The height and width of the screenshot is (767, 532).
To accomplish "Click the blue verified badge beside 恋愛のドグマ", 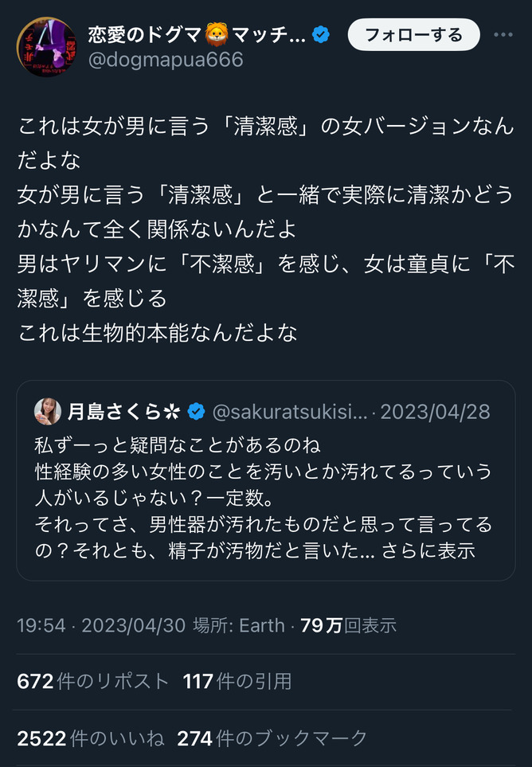I will point(322,35).
